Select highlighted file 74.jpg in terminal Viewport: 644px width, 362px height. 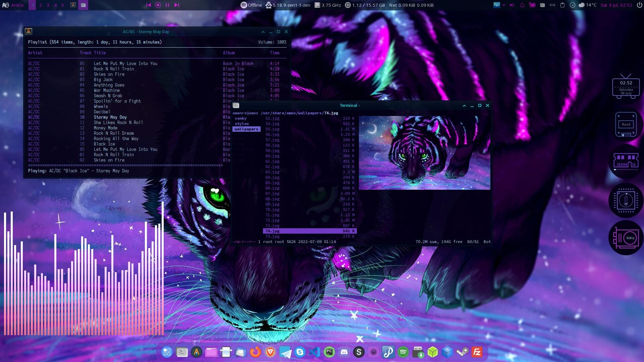310,231
